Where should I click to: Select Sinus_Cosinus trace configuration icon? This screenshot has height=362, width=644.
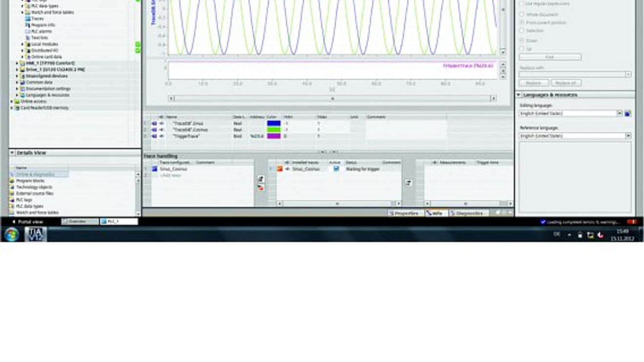point(155,169)
